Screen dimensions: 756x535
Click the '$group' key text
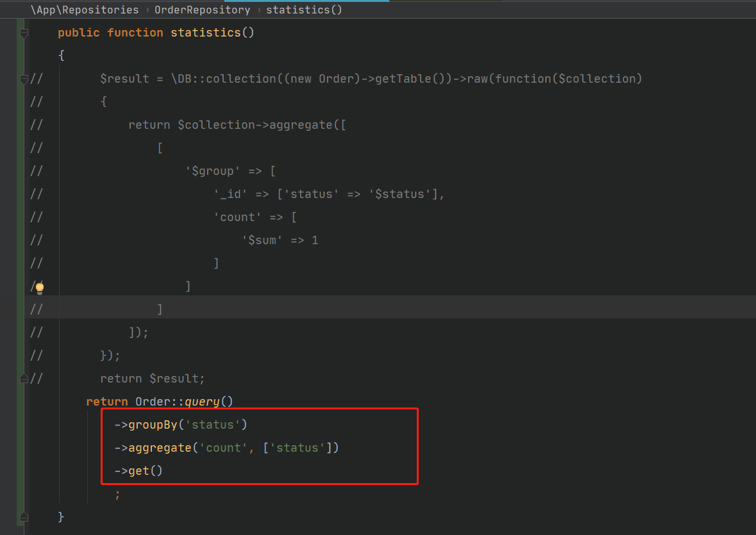(x=213, y=171)
